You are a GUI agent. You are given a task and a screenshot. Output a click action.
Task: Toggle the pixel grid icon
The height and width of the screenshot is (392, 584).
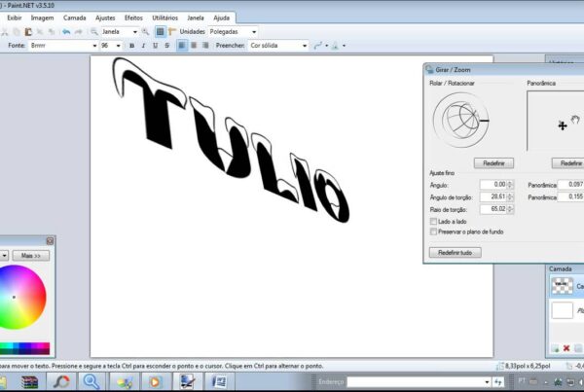(x=161, y=31)
